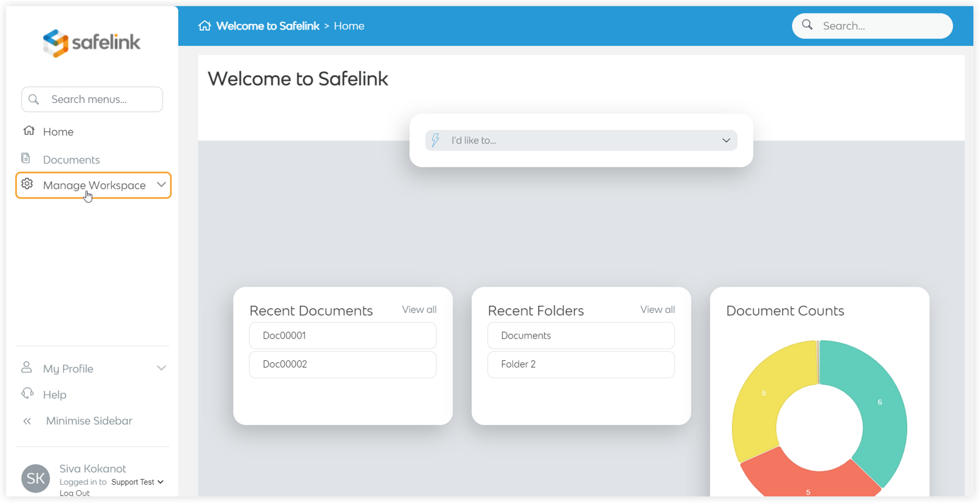Click the Home house icon in sidebar
Viewport: 980px width, 503px height.
pyautogui.click(x=29, y=130)
